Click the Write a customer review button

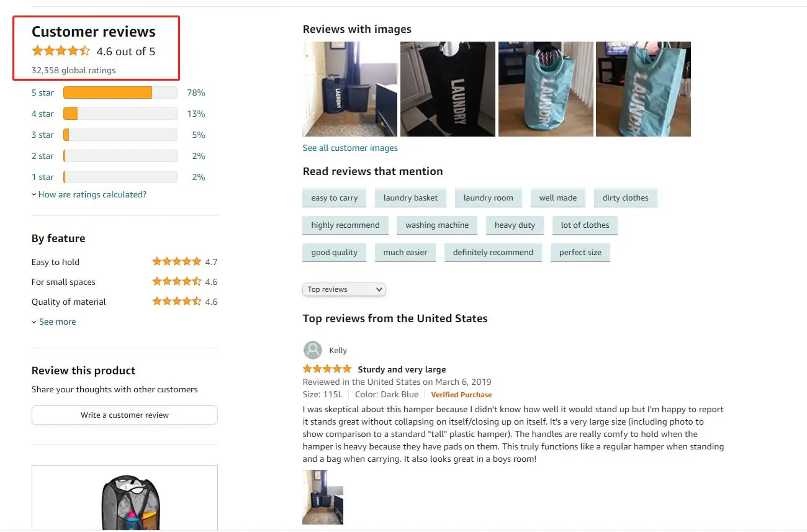coord(124,415)
